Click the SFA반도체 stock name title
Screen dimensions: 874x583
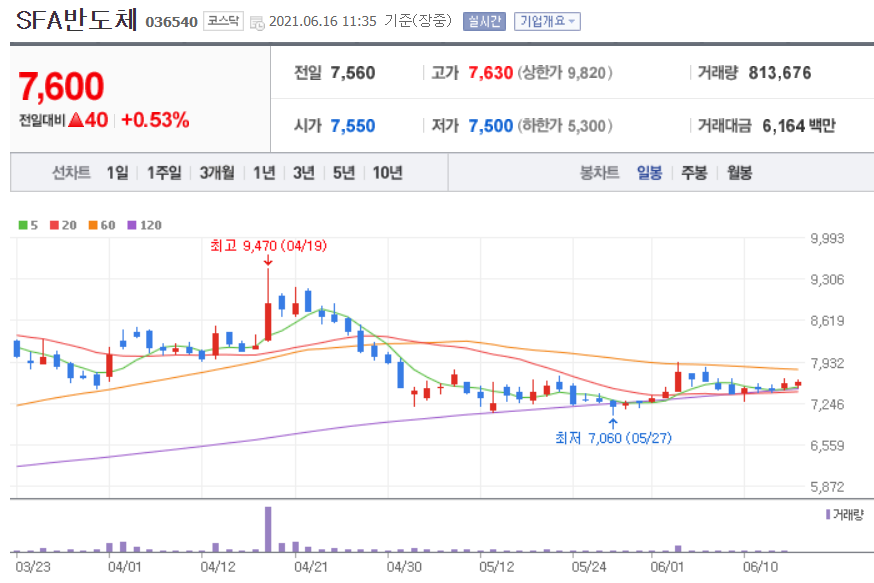pyautogui.click(x=76, y=20)
